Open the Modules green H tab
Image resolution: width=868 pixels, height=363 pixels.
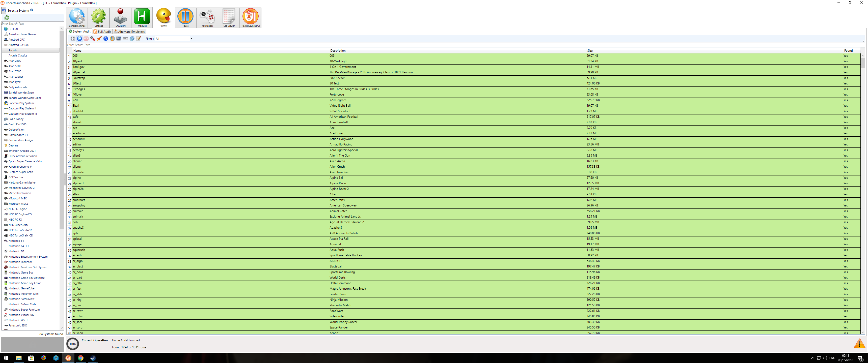(142, 17)
